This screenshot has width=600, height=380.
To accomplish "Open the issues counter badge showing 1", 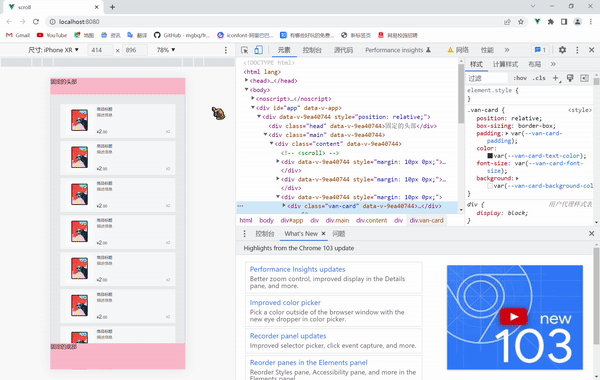I will 540,50.
